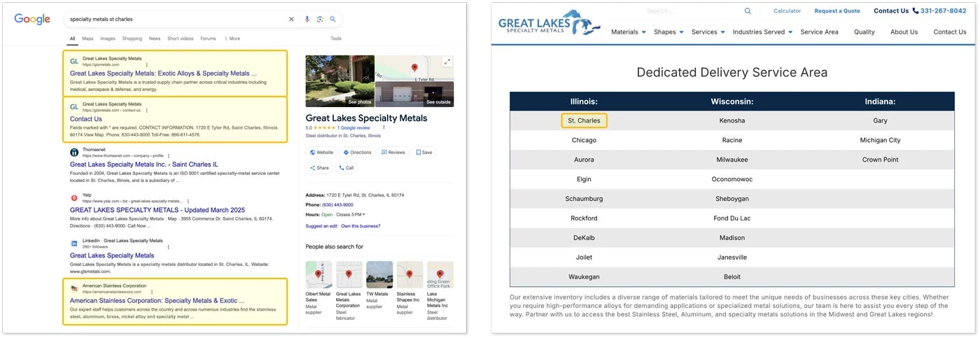Open the Service Area nav item
The width and height of the screenshot is (980, 338).
point(819,31)
